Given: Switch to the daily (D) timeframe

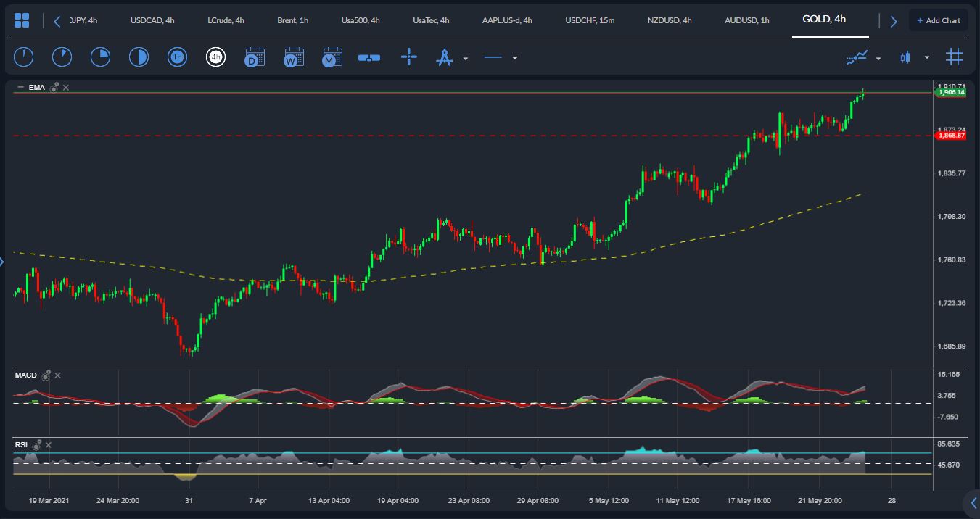Looking at the screenshot, I should (x=254, y=57).
